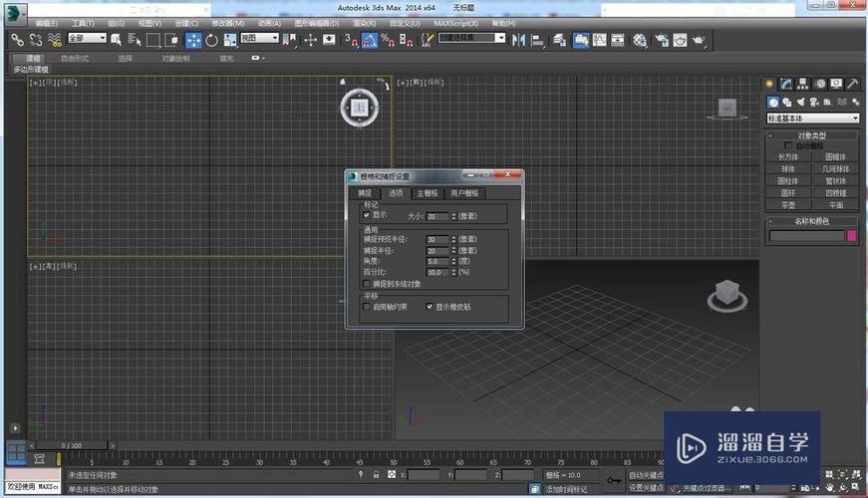The image size is (868, 498).
Task: Select the Lights category icon
Action: click(x=803, y=102)
